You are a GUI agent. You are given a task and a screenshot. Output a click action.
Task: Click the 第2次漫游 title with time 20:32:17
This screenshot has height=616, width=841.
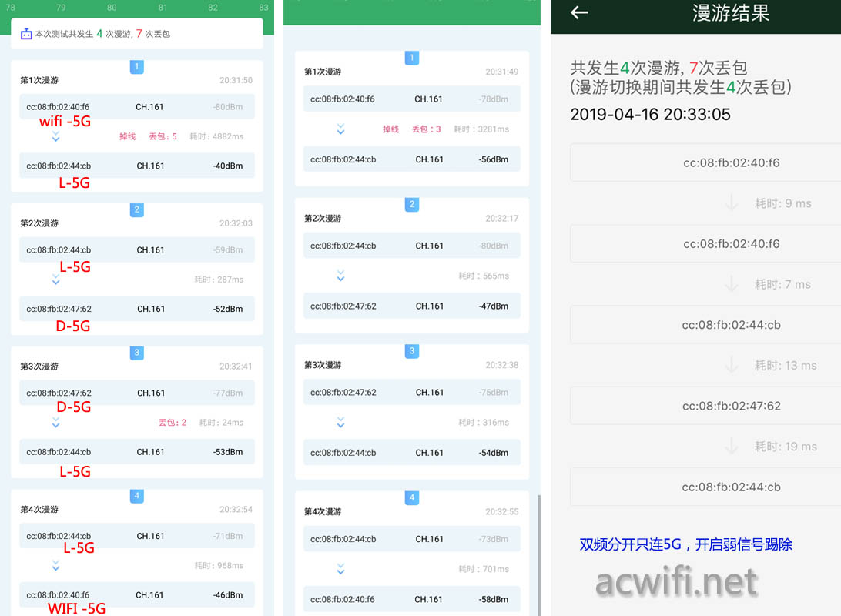(323, 219)
